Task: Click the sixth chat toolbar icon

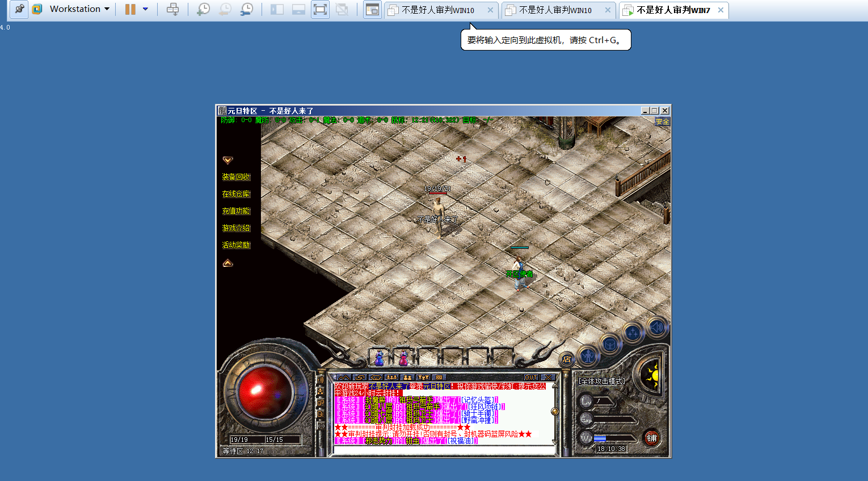Action: pyautogui.click(x=423, y=377)
